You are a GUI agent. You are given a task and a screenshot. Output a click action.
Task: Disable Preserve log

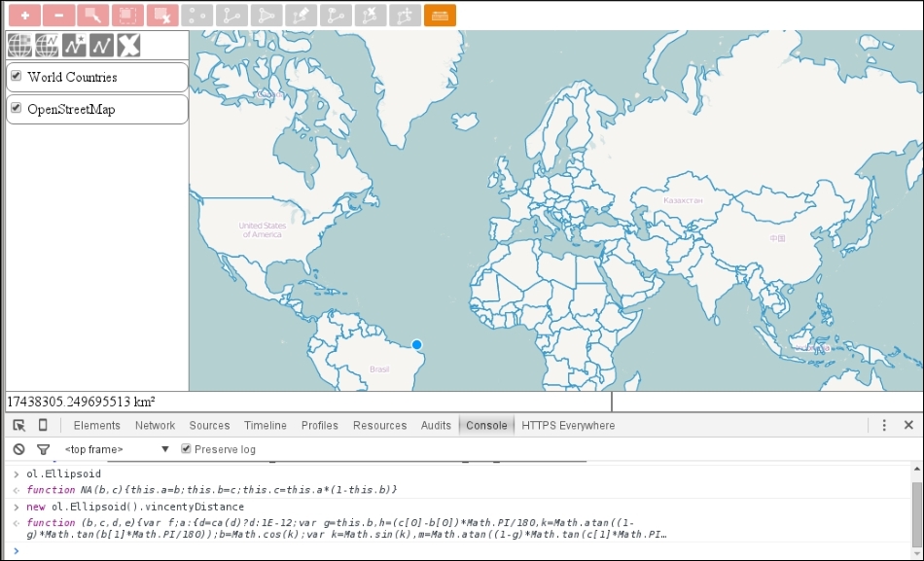[185, 448]
